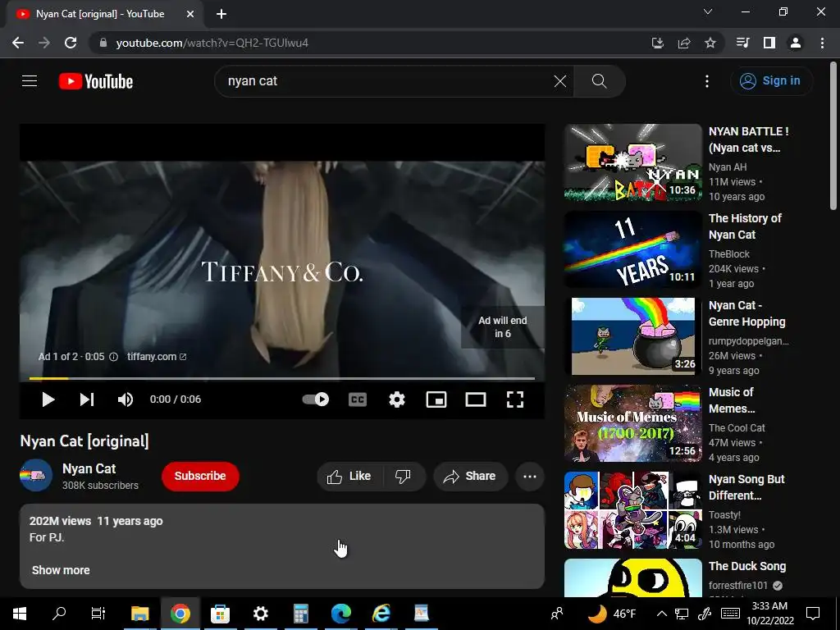Screen dimensions: 840x630
Task: Open the Windows Start menu
Action: [x=20, y=614]
